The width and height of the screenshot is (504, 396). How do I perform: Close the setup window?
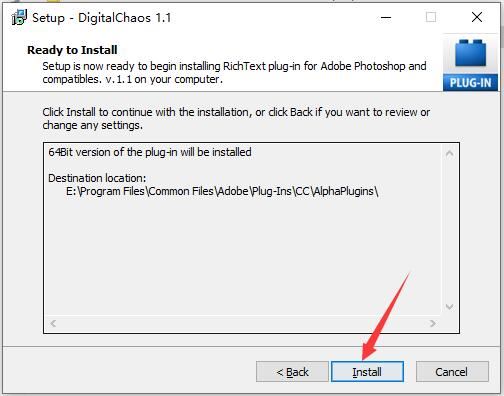477,17
